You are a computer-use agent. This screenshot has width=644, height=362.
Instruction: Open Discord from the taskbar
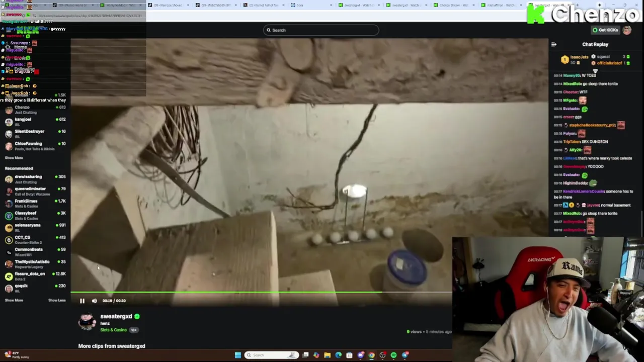point(360,355)
